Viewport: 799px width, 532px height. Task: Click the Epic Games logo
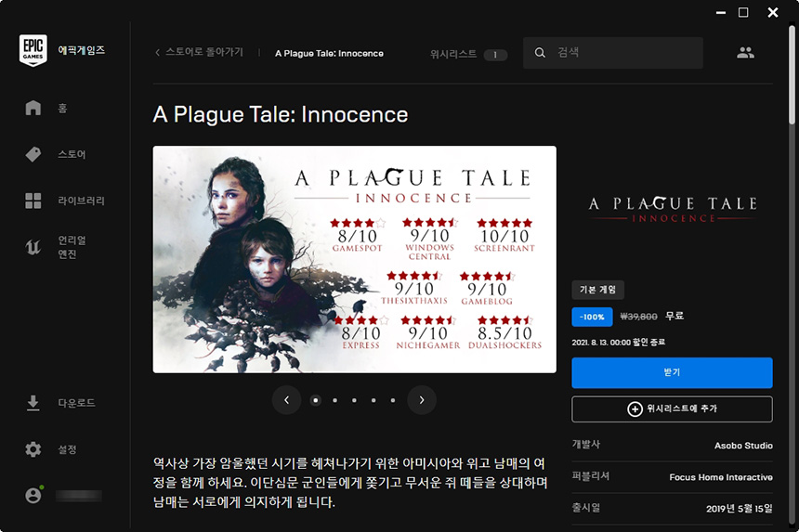click(x=33, y=50)
